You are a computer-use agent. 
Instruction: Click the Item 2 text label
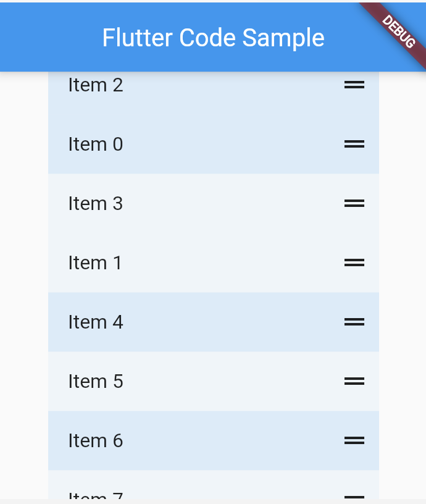point(96,85)
